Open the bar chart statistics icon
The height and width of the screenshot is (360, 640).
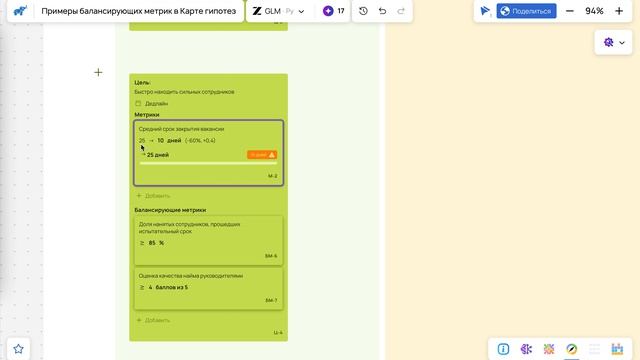(617, 349)
